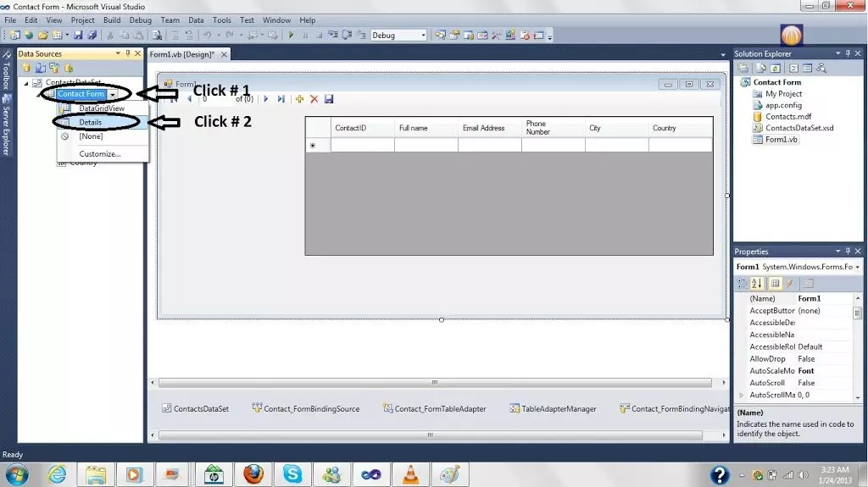Open the Build menu
The width and height of the screenshot is (868, 487).
tap(112, 20)
